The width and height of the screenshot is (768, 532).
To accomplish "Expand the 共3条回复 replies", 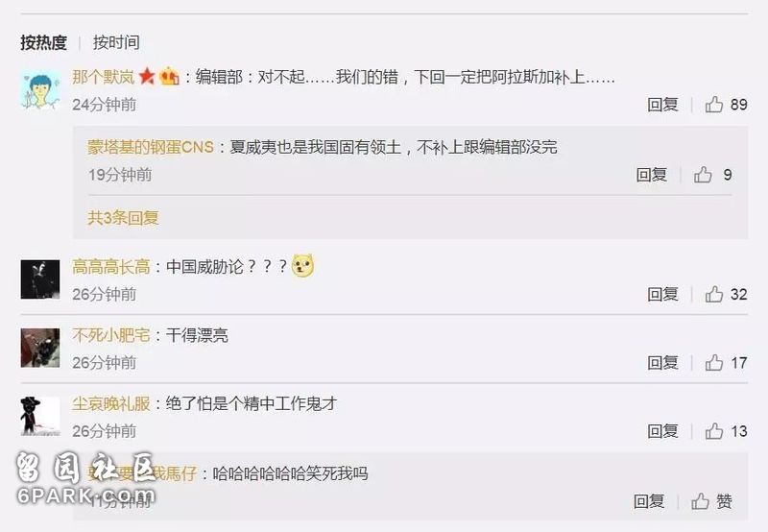I will [123, 217].
